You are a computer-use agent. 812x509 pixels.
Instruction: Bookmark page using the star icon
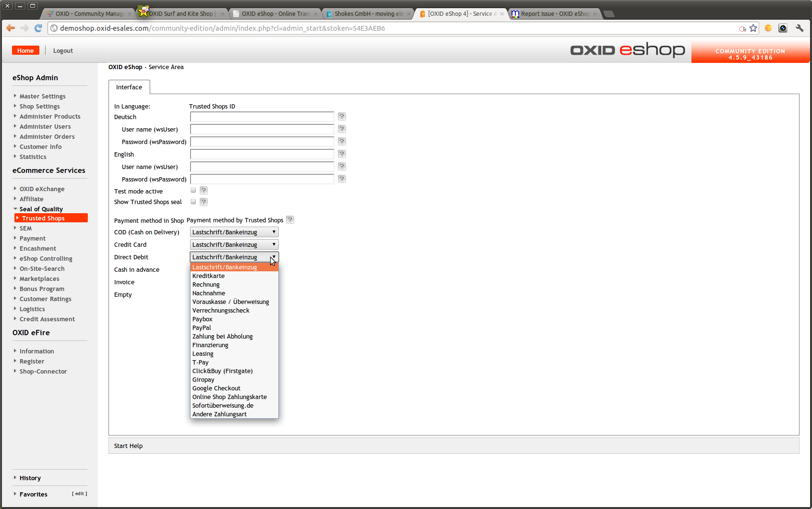[753, 28]
